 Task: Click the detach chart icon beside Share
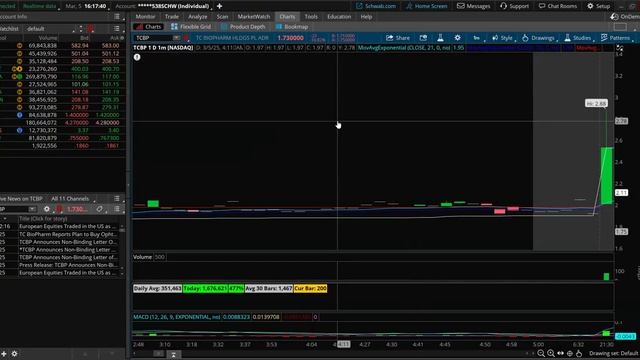(x=423, y=38)
